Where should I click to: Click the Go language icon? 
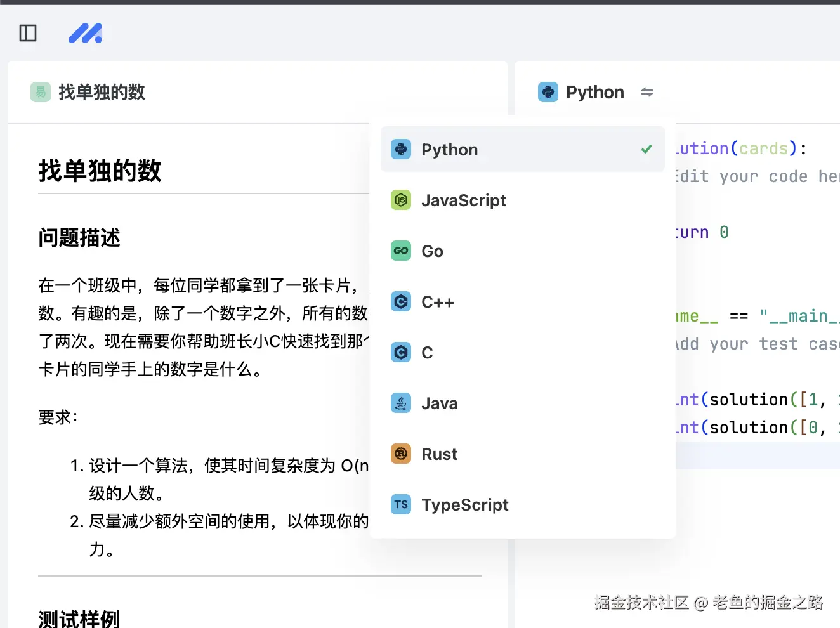coord(401,251)
